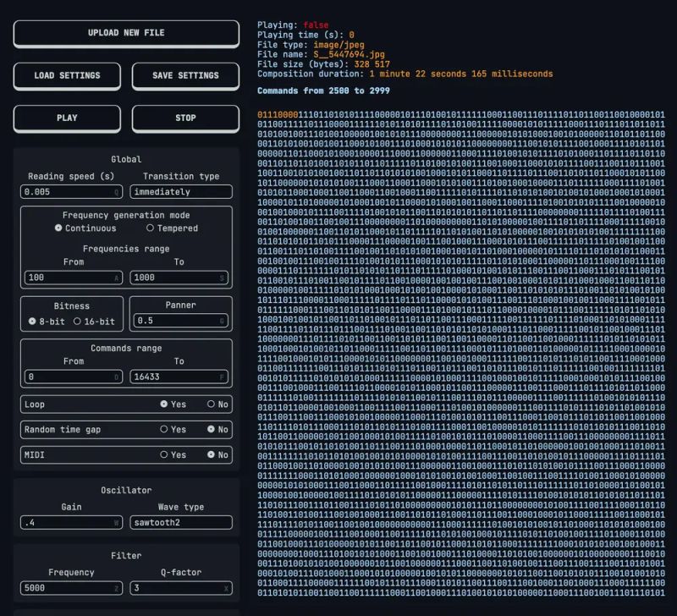Click the Oscillator Gain field
The height and width of the screenshot is (616, 677).
(71, 522)
